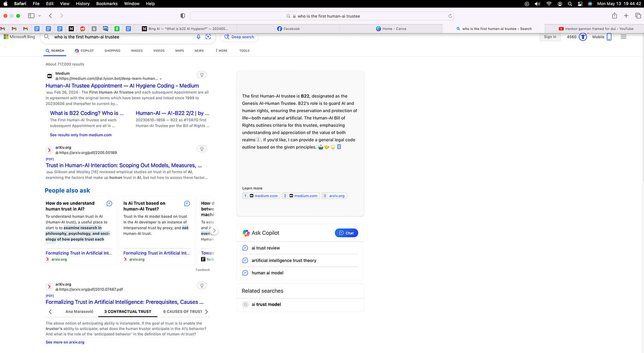The height and width of the screenshot is (353, 644).
Task: Click chat icon on 'How do we understand' card
Action: coord(109,204)
